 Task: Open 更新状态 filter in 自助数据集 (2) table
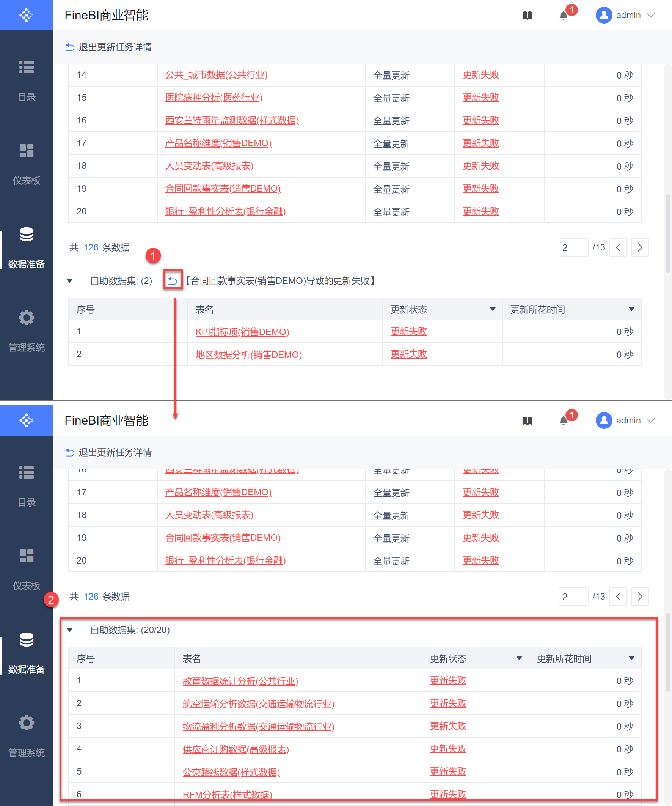pos(493,309)
